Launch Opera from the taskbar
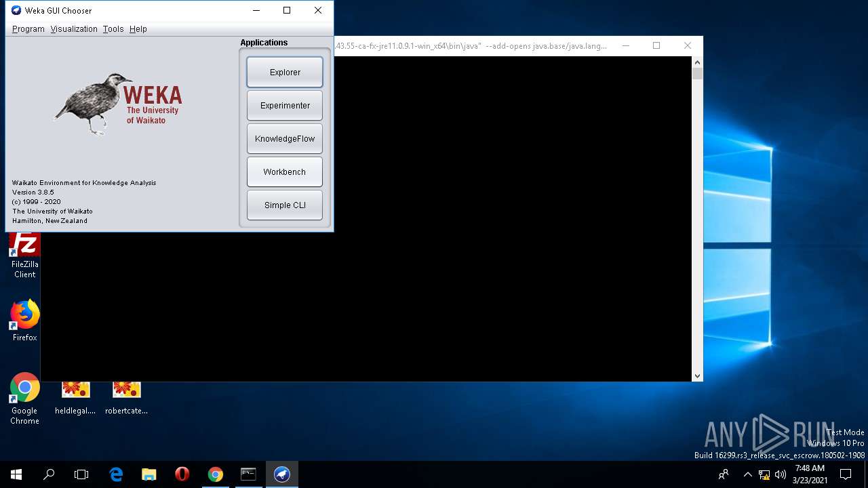868x488 pixels. click(182, 474)
